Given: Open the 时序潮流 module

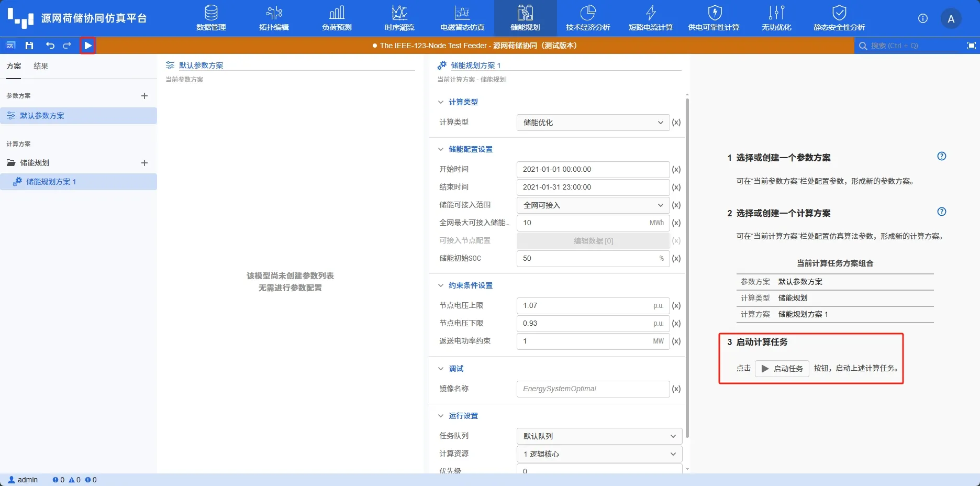Looking at the screenshot, I should click(x=399, y=18).
